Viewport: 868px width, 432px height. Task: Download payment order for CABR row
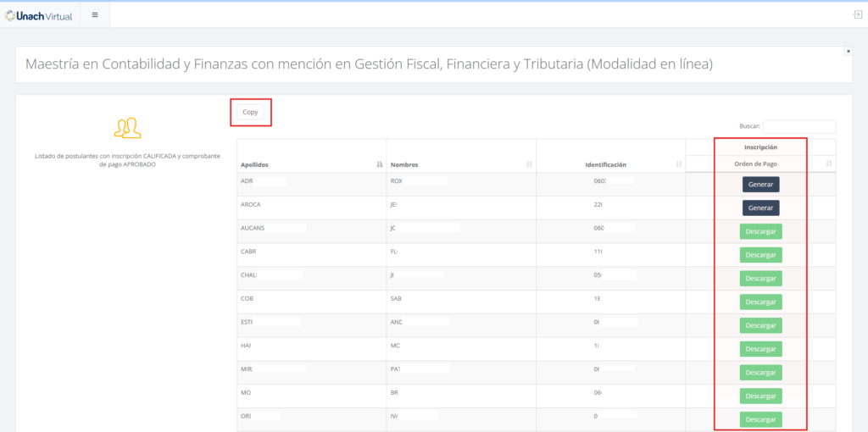(760, 255)
